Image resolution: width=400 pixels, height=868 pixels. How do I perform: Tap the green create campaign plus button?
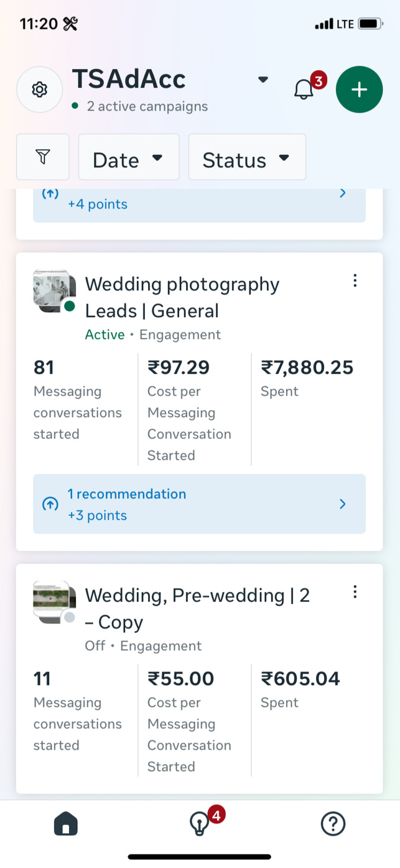pos(359,90)
